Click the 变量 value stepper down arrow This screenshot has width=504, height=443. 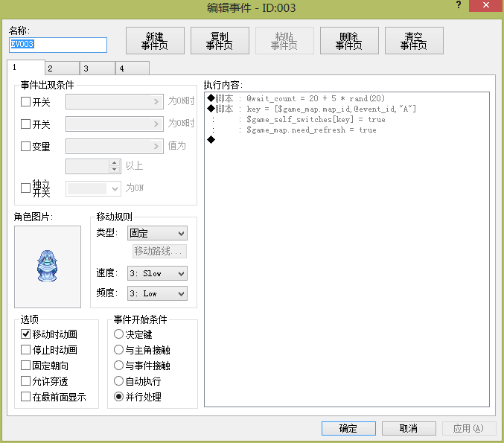click(x=114, y=170)
